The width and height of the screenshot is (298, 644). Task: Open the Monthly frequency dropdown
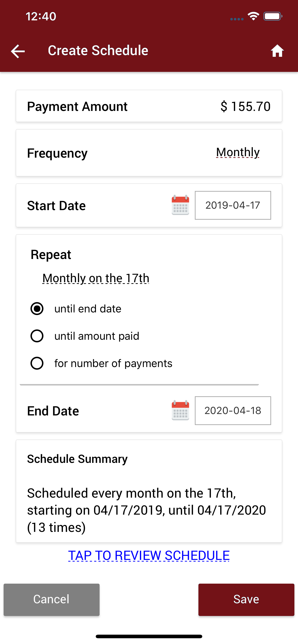pos(238,152)
